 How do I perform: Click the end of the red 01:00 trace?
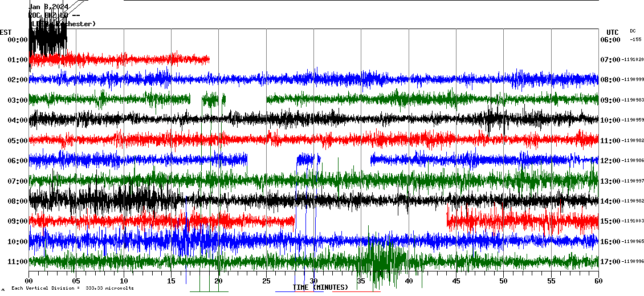pyautogui.click(x=208, y=59)
